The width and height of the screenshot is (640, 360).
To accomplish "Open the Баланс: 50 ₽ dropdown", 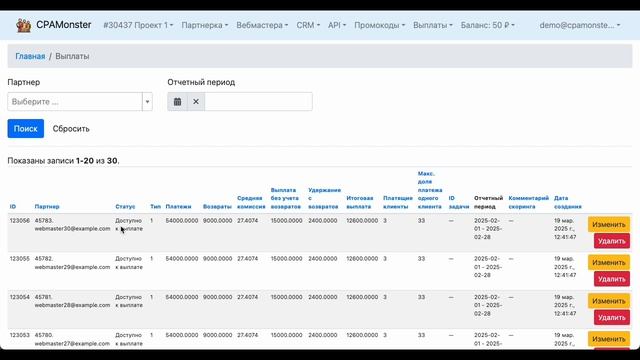I will coord(487,25).
